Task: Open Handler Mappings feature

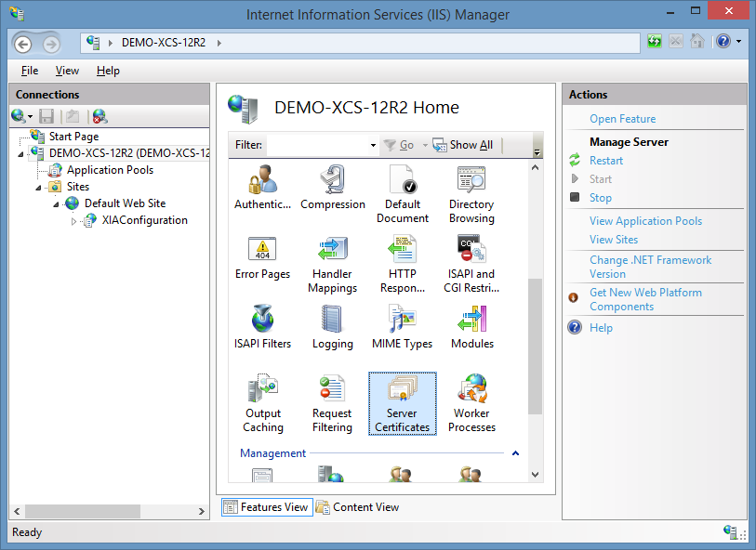Action: coord(333,265)
